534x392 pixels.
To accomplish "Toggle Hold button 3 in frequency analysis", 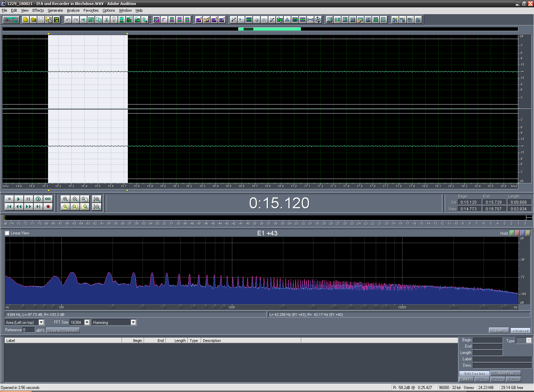I will pyautogui.click(x=522, y=233).
